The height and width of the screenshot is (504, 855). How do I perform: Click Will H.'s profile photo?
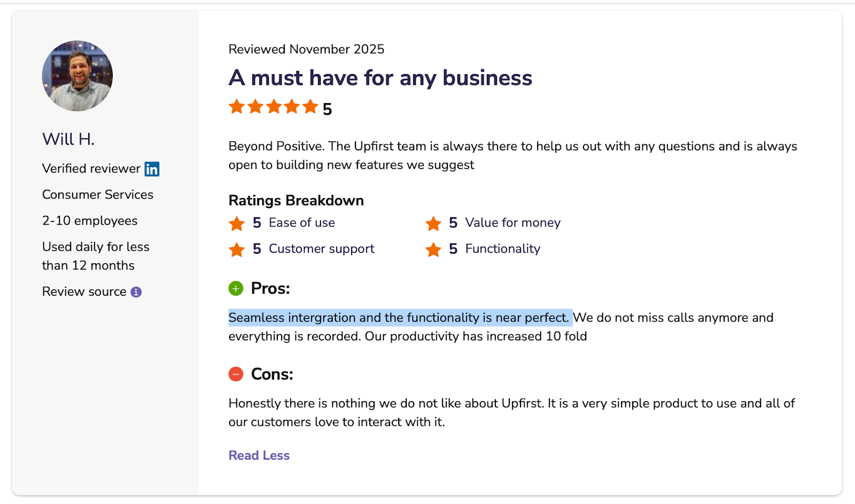[x=77, y=76]
